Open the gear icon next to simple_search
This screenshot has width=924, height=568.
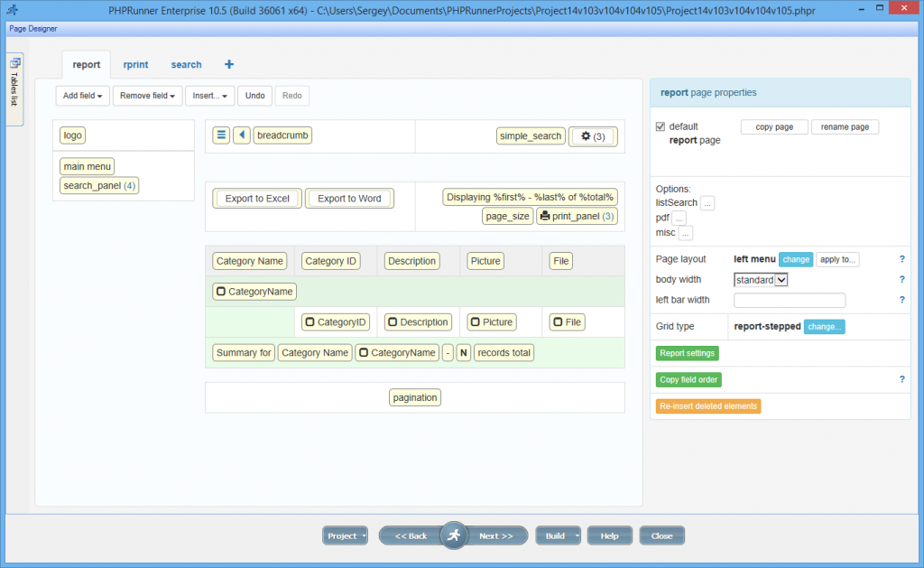click(x=587, y=136)
